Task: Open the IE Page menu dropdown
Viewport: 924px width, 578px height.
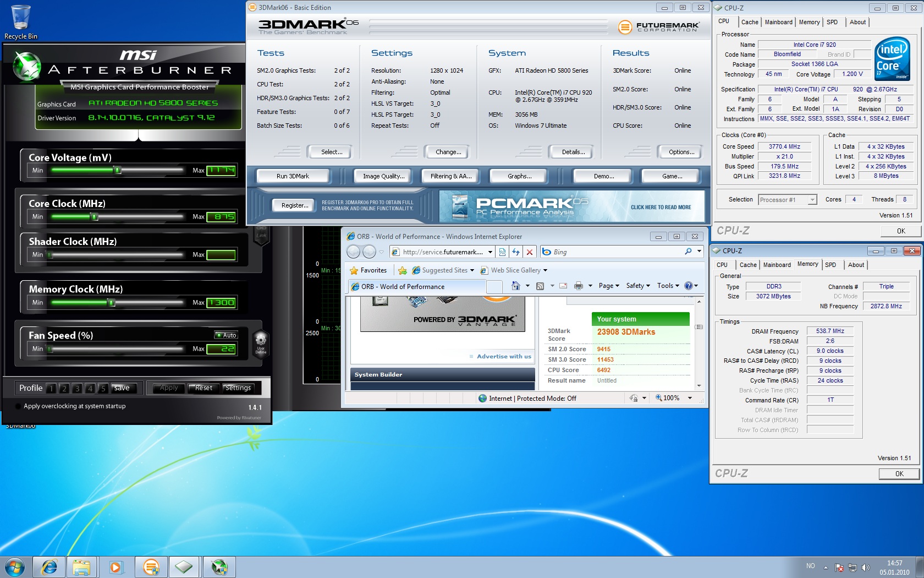Action: [609, 286]
